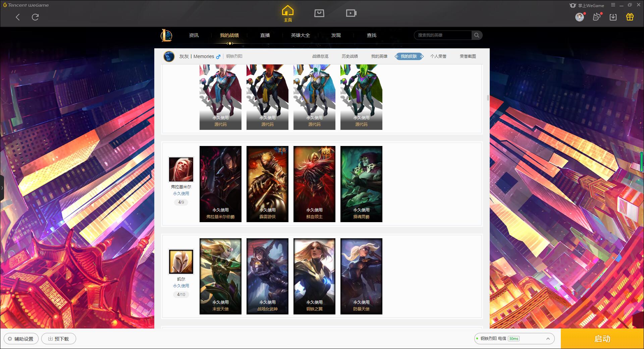The image size is (644, 349).
Task: Click the summoner profile avatar icon
Action: pyautogui.click(x=169, y=56)
